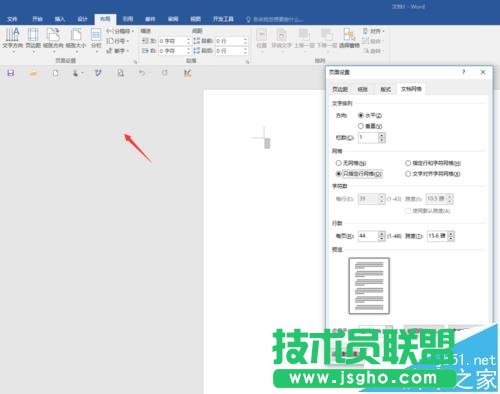Open the 选择窗格 selection pane
The height and width of the screenshot is (394, 500).
click(349, 39)
